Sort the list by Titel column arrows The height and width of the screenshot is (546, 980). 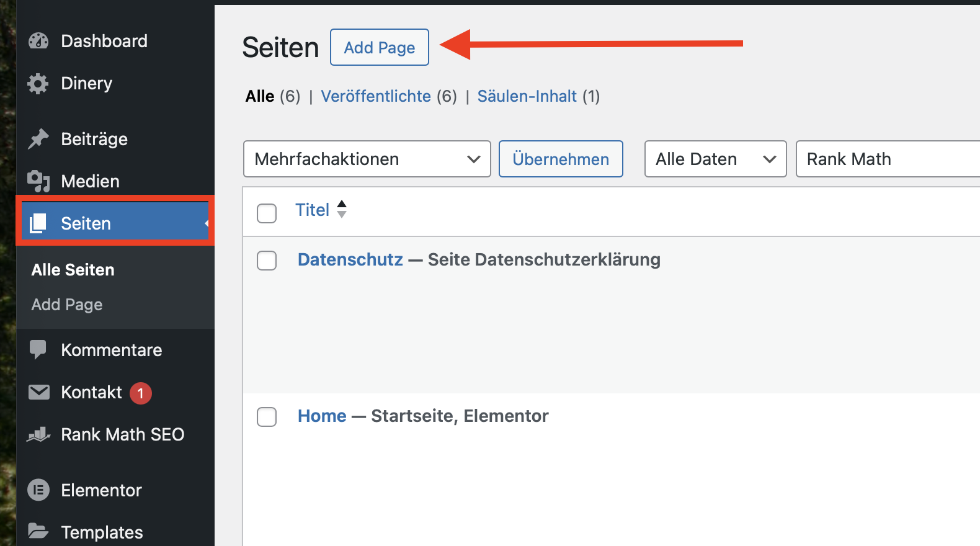tap(342, 209)
